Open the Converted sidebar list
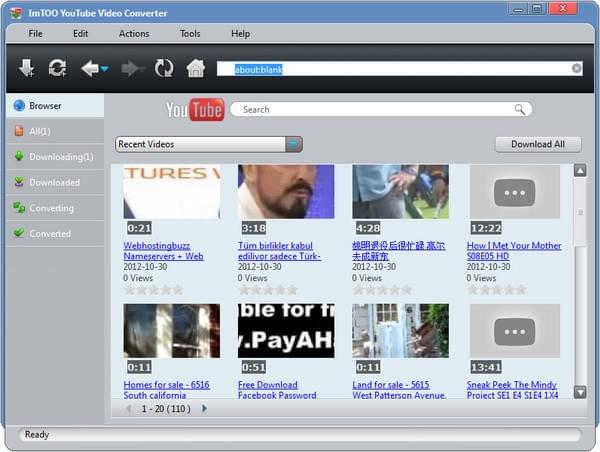 (55, 233)
